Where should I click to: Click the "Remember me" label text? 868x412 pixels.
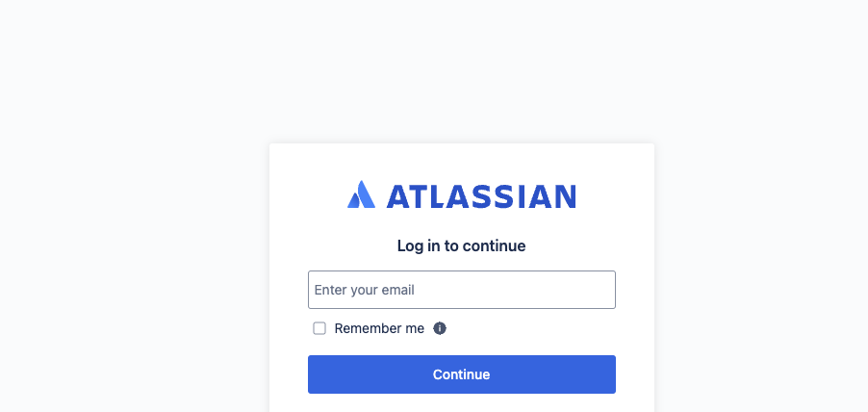tap(379, 328)
